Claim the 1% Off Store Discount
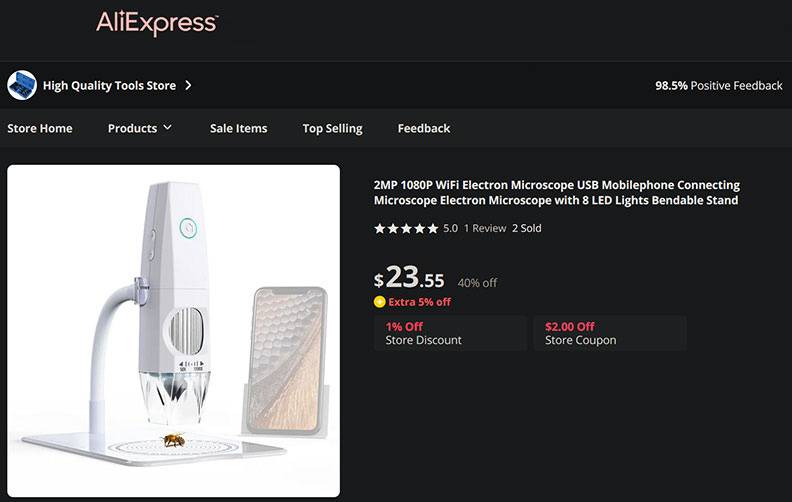This screenshot has height=502, width=792. [x=449, y=333]
